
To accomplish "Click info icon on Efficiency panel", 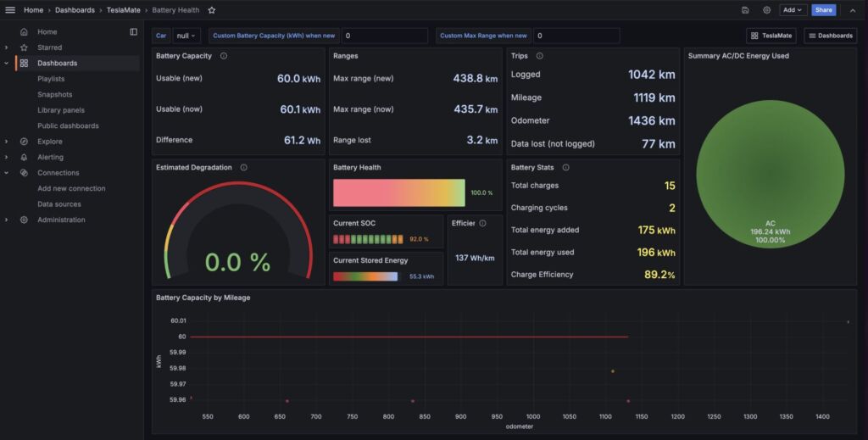I will click(482, 224).
